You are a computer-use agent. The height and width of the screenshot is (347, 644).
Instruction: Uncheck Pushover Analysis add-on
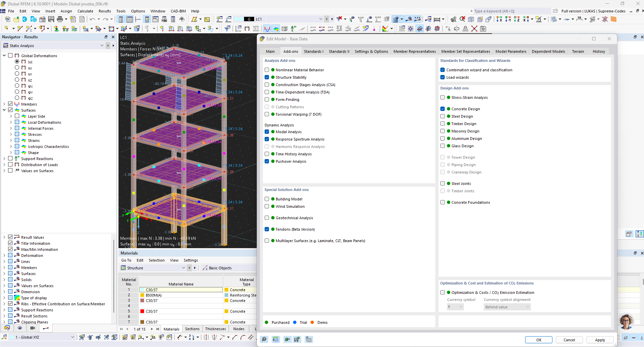[267, 161]
